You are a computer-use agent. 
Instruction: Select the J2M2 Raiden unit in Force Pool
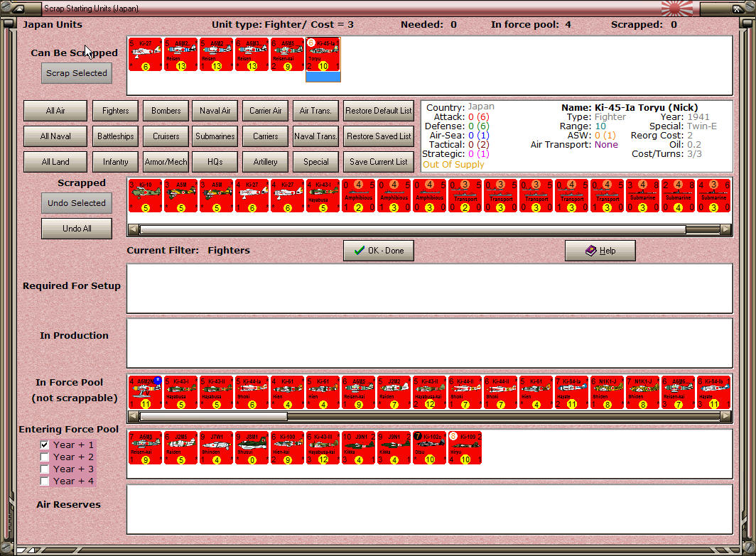394,392
